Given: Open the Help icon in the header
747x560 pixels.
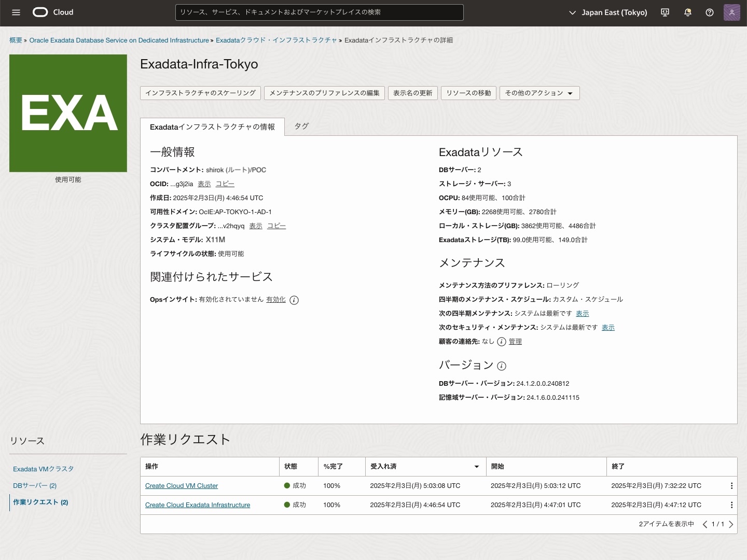Looking at the screenshot, I should pos(709,12).
